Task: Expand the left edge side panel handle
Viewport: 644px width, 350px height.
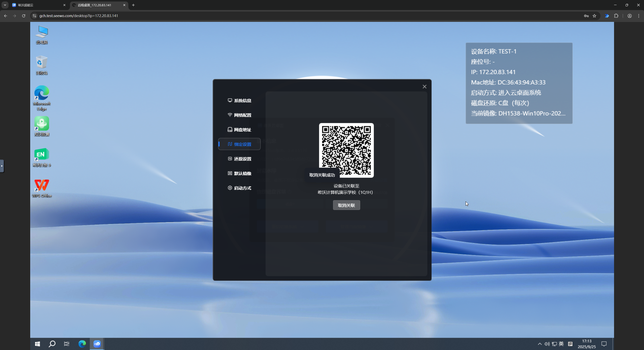Action: click(2, 166)
